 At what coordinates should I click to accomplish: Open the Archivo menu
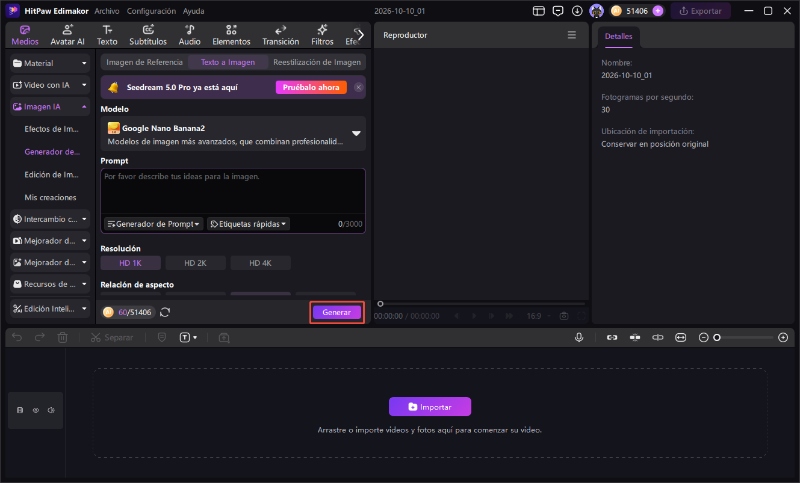(x=107, y=11)
